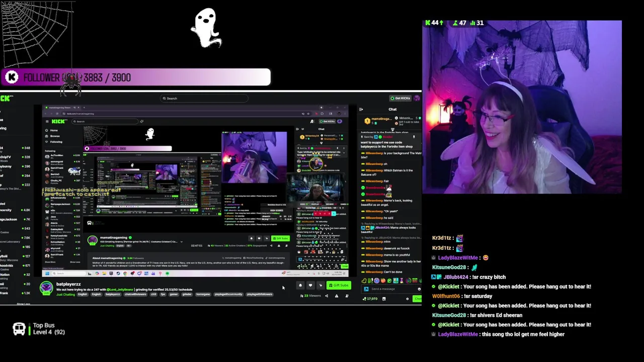Open the gift shop icon beside kicks balance
The height and width of the screenshot is (362, 644).
(384, 299)
